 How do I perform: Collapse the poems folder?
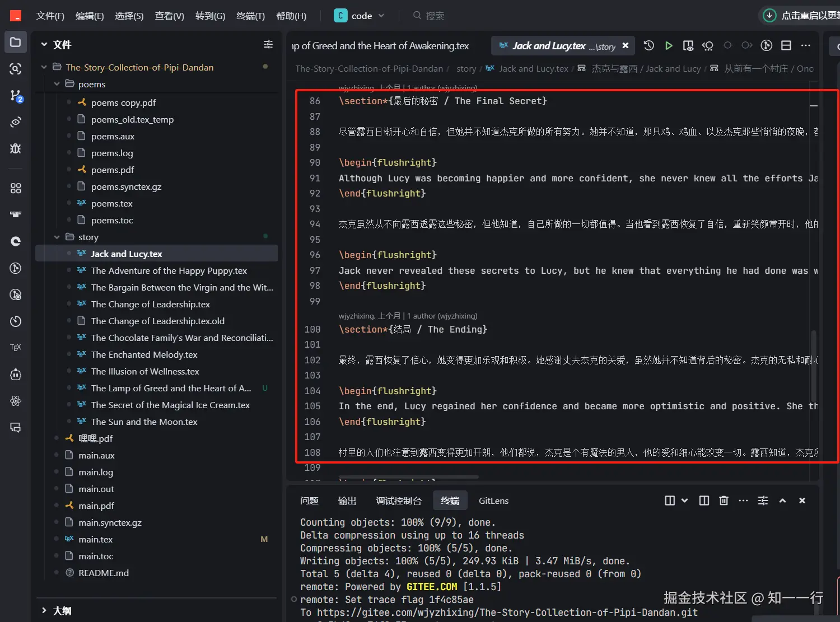(57, 84)
